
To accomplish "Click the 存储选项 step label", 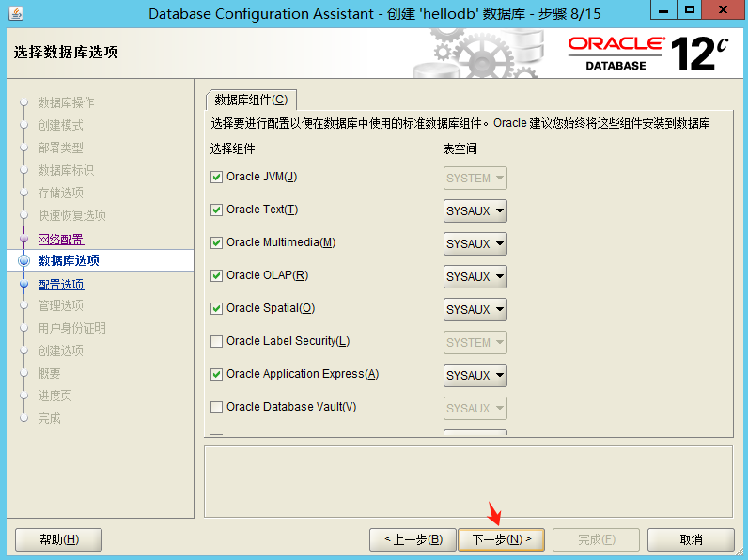I will click(60, 193).
